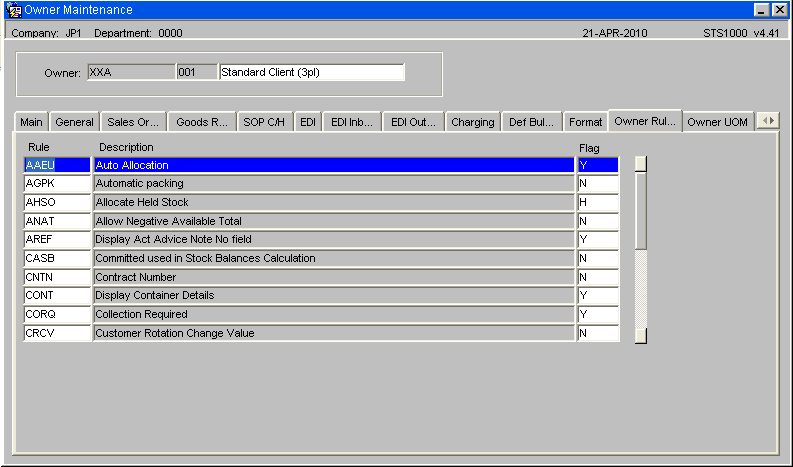Click the Flag field for CORQ
Image resolution: width=793 pixels, height=467 pixels.
[x=598, y=315]
